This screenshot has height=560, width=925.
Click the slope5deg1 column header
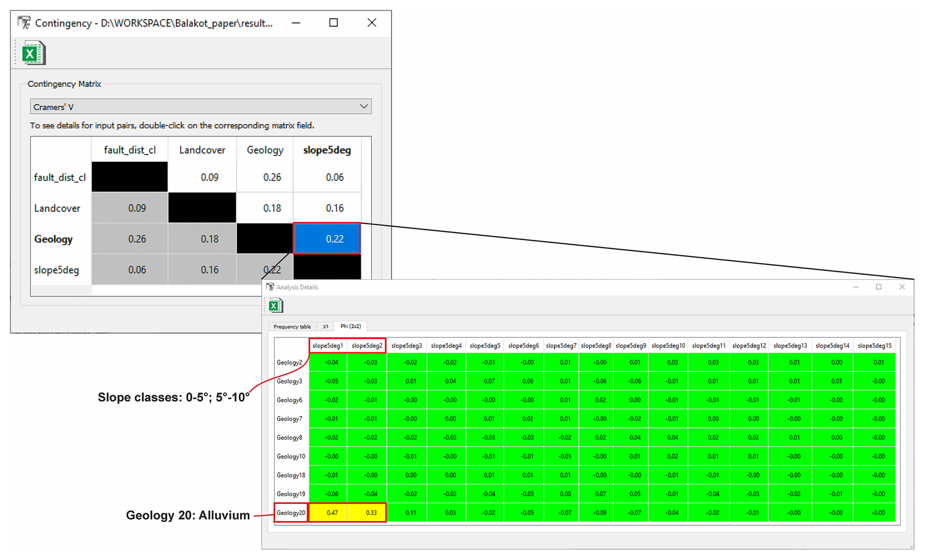point(328,346)
